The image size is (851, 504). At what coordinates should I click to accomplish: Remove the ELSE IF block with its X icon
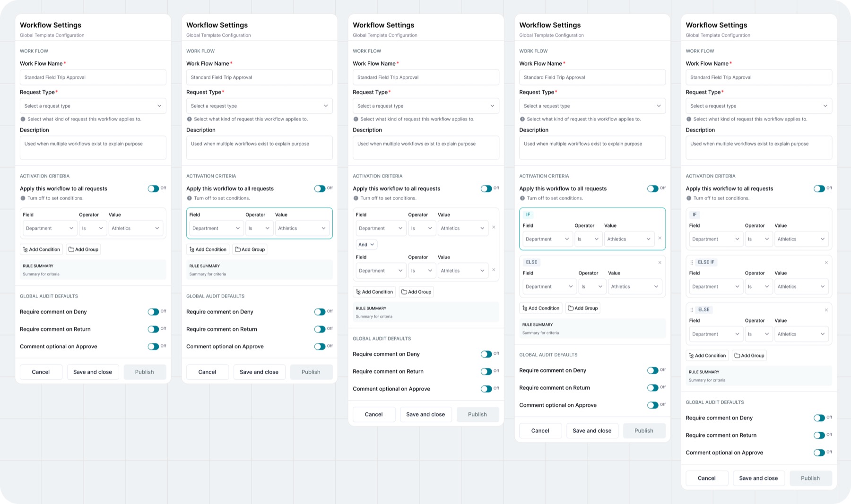[x=826, y=263]
